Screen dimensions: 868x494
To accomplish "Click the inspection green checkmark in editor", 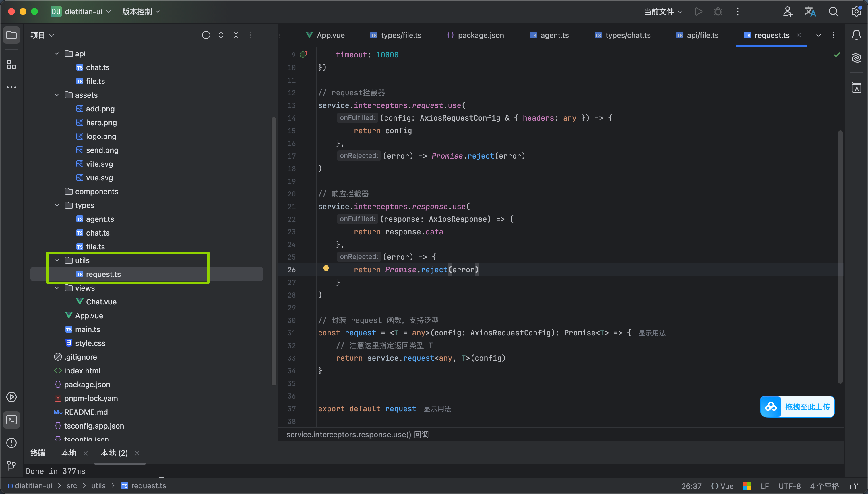I will tap(836, 55).
